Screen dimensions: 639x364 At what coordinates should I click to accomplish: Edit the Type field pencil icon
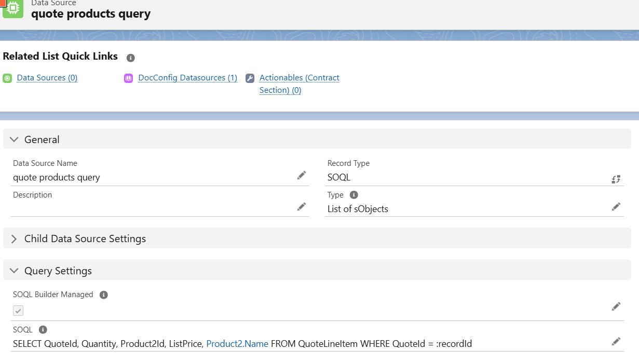(616, 206)
